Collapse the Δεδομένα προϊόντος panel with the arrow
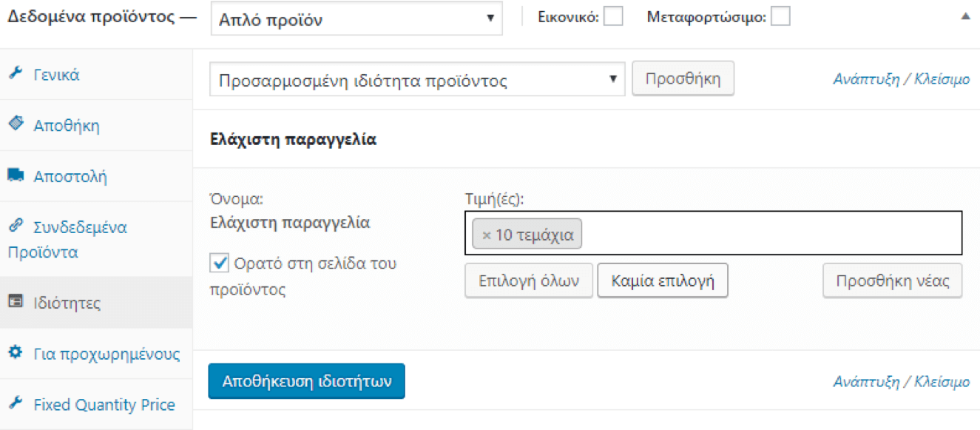The width and height of the screenshot is (980, 430). pos(964,16)
